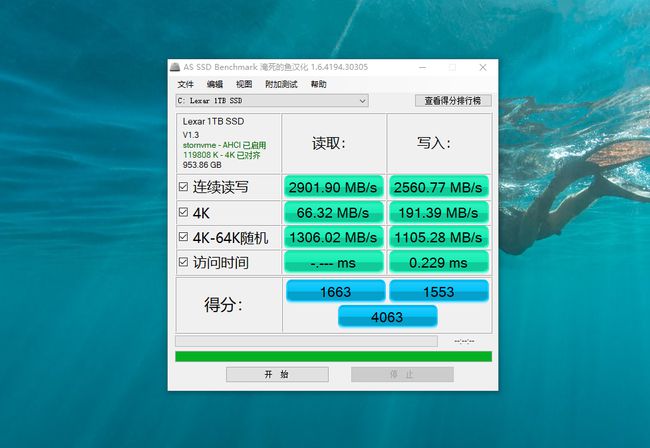Screen dimensions: 650x448
Task: Open the 附加测试 menu
Action: pyautogui.click(x=281, y=85)
